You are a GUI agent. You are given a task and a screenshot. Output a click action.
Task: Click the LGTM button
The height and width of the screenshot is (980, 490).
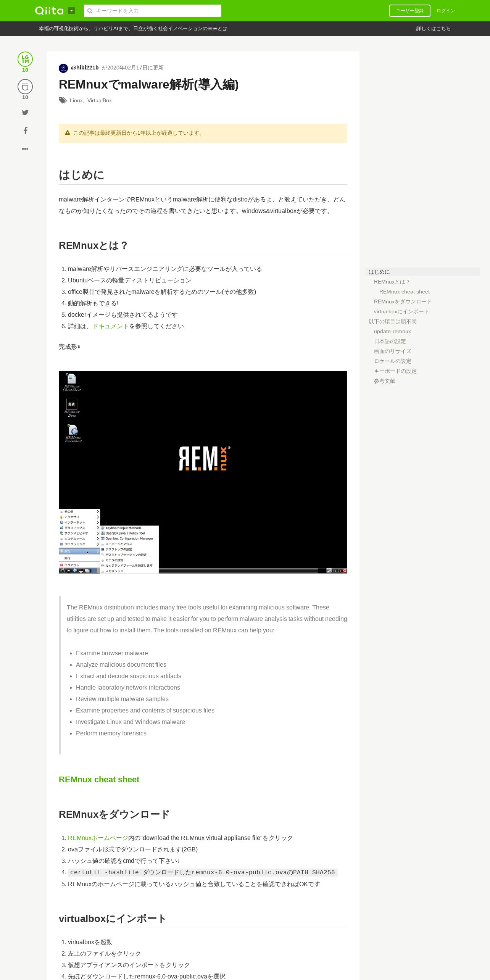coord(25,59)
